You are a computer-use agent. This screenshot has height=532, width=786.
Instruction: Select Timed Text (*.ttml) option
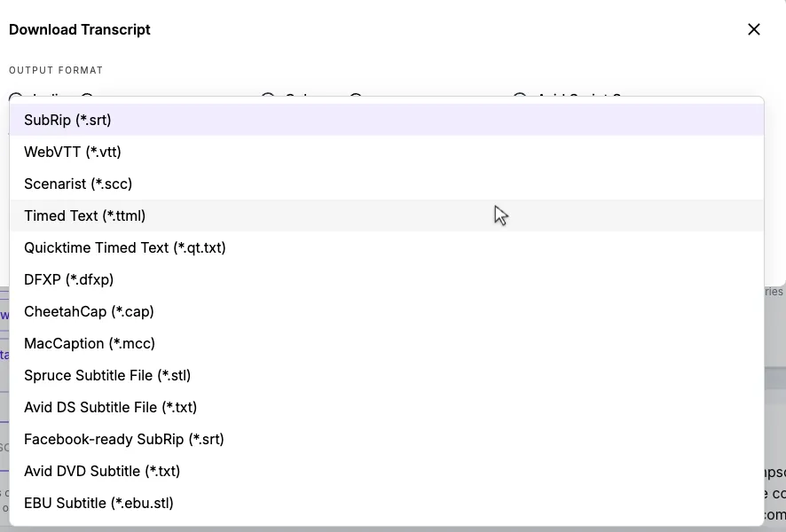[387, 215]
